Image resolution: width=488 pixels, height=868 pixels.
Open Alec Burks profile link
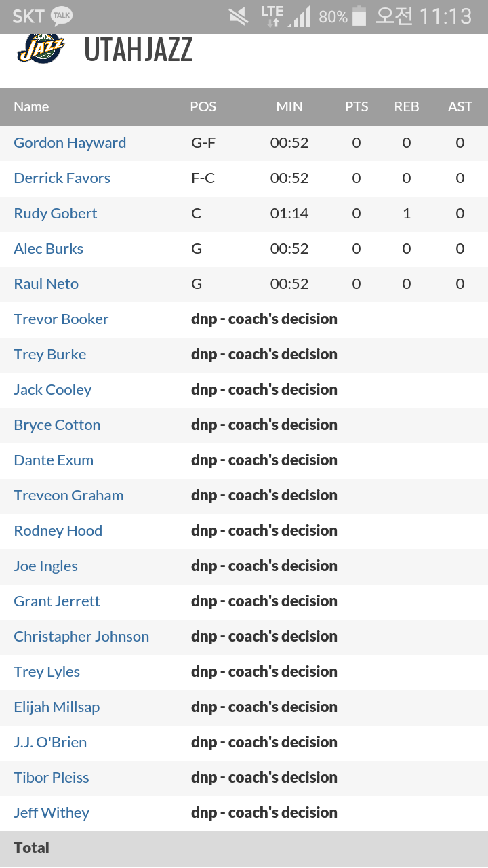point(48,249)
